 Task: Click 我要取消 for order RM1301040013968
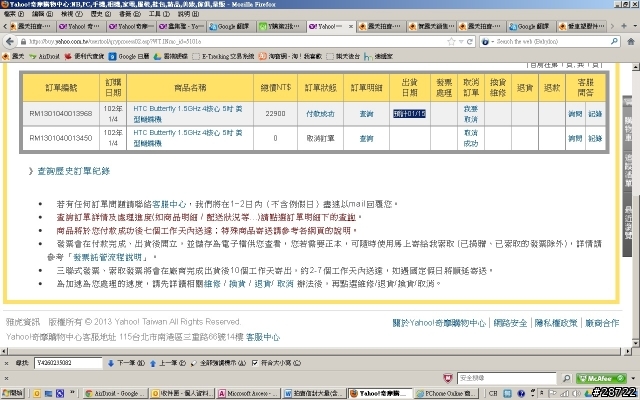471,114
